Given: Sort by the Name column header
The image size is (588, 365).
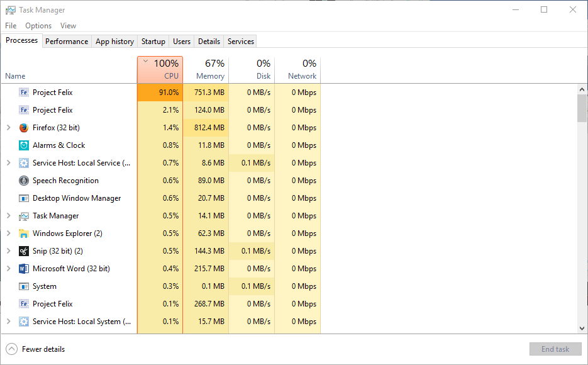Looking at the screenshot, I should (x=69, y=70).
